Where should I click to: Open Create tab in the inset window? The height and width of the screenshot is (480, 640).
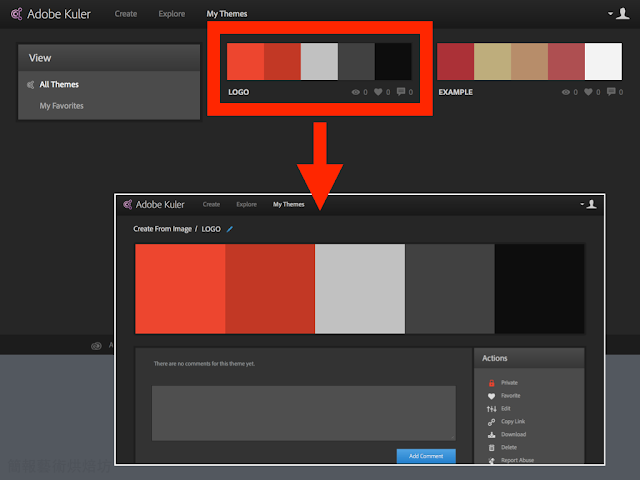click(x=211, y=204)
